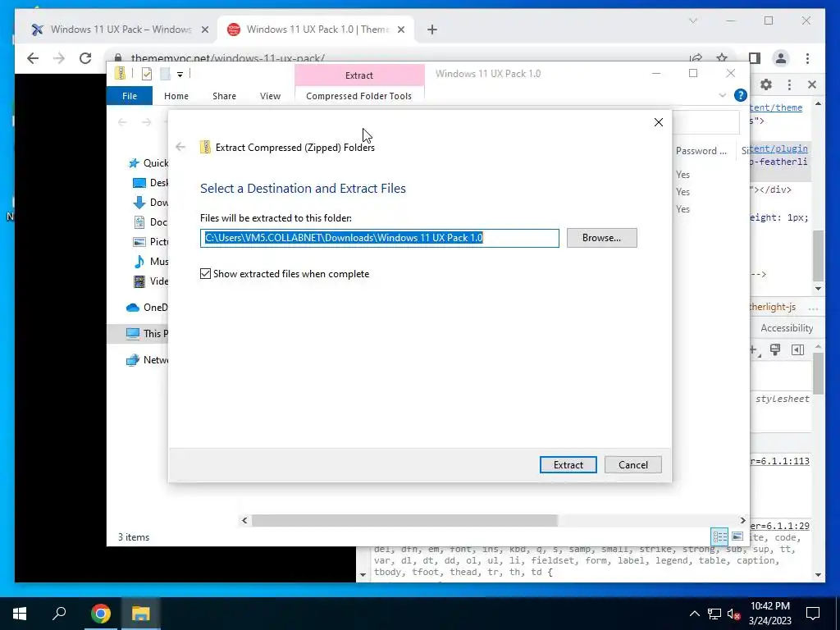Select Network in navigation pane

(x=147, y=359)
